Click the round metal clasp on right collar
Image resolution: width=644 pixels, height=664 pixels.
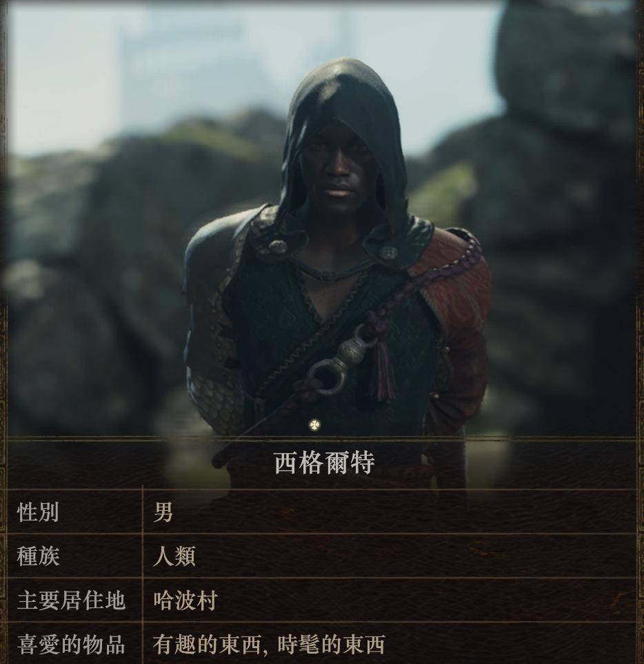(x=388, y=253)
